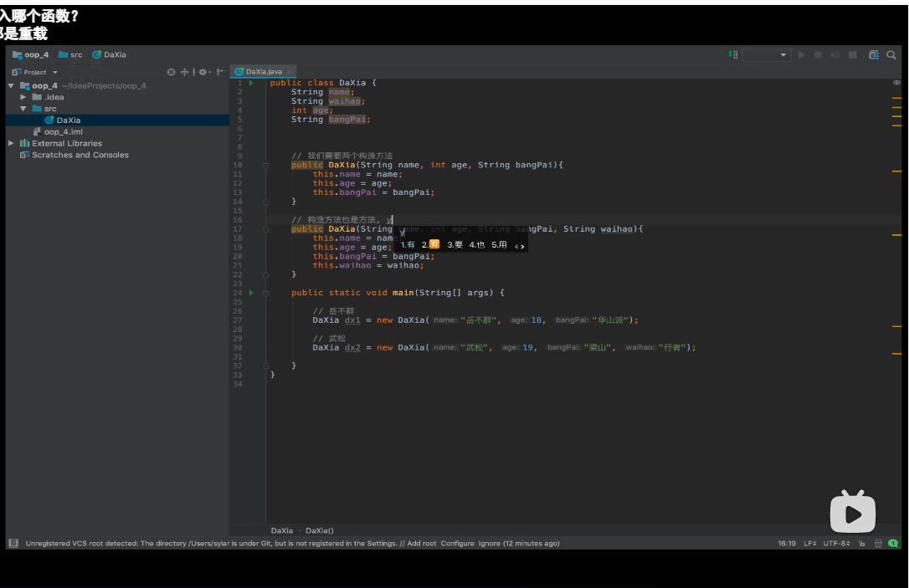Choose IME candidate 4 也
The height and width of the screenshot is (588, 909).
tap(477, 245)
